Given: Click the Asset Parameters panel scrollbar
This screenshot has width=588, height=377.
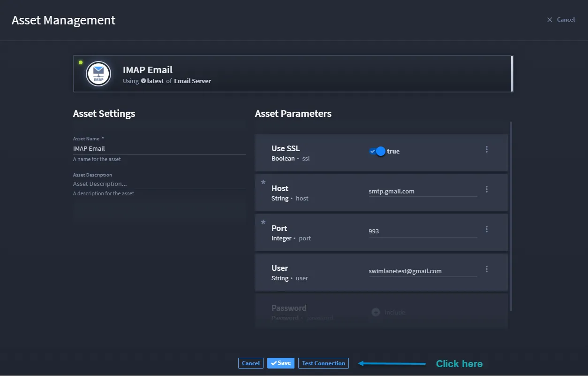Looking at the screenshot, I should coord(511,216).
